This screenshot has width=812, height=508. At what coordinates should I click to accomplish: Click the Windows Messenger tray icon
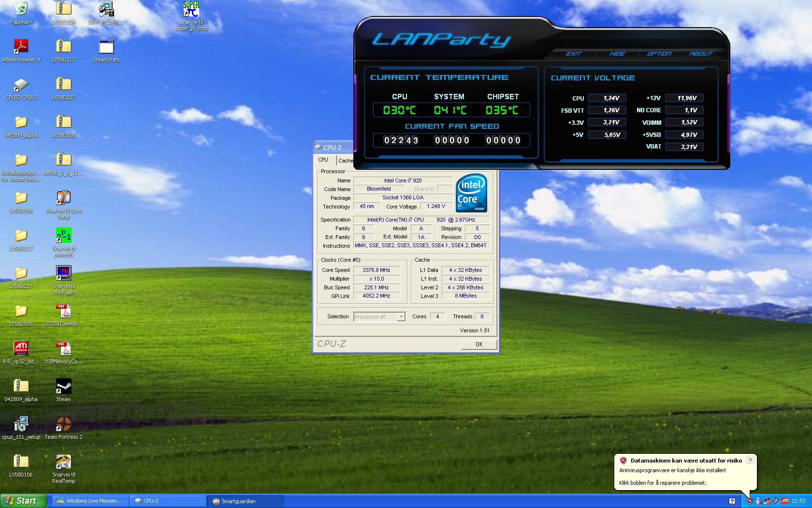(x=758, y=501)
